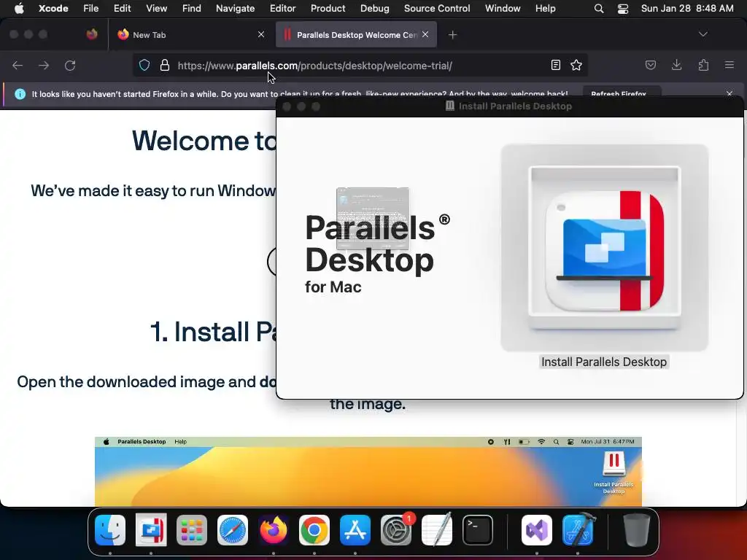The image size is (747, 560).
Task: Open Trash from the Dock
Action: [636, 530]
